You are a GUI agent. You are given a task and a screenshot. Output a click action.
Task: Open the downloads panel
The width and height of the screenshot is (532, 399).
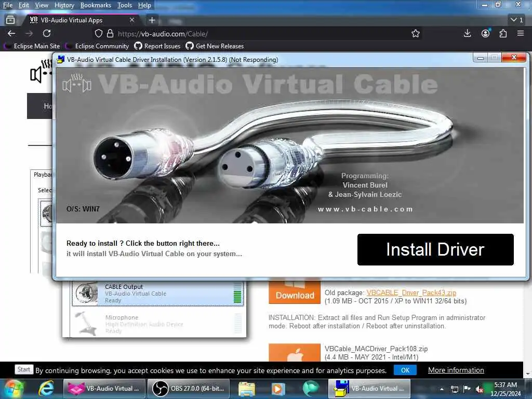(x=467, y=33)
